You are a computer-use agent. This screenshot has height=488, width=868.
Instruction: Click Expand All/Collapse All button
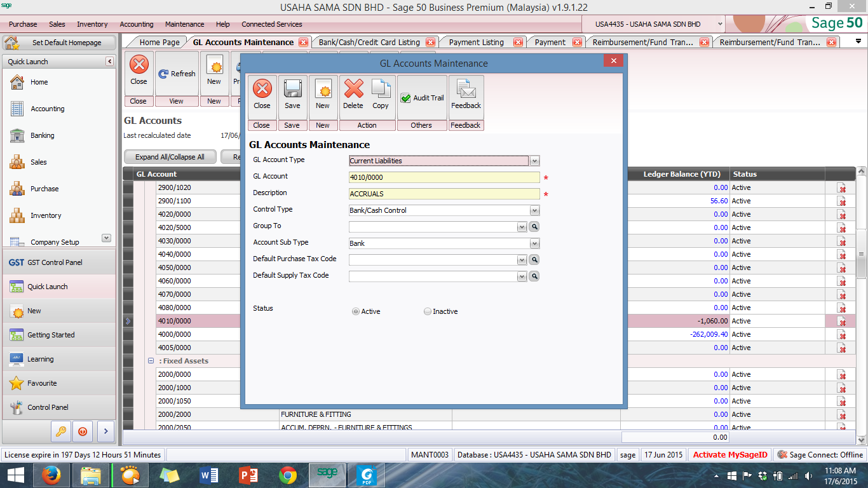pos(170,157)
